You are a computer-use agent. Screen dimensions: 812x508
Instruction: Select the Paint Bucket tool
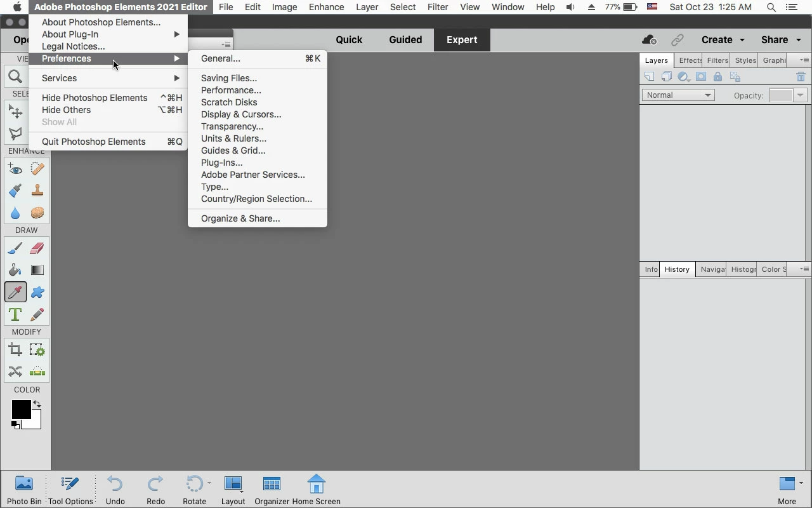click(x=15, y=270)
